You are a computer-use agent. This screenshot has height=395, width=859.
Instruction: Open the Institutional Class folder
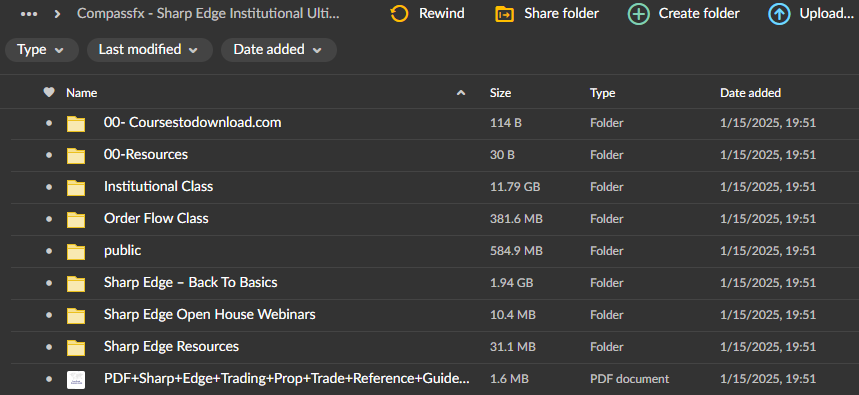click(158, 186)
